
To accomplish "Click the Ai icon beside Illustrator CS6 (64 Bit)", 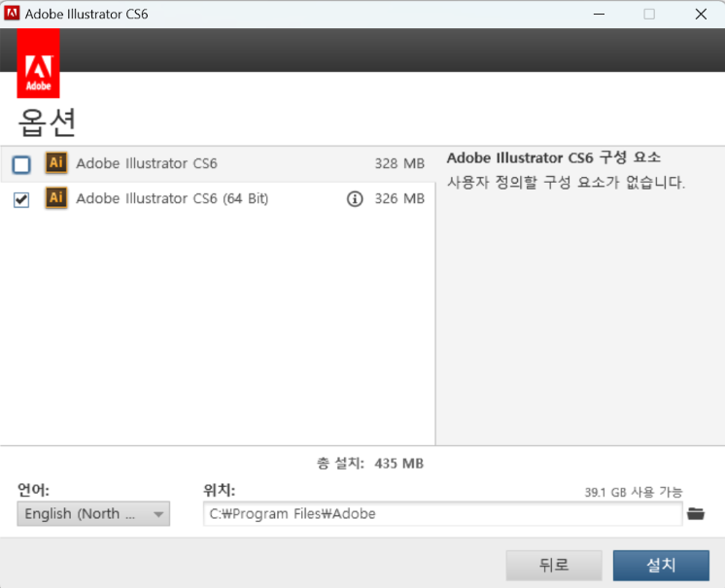I will tap(56, 198).
